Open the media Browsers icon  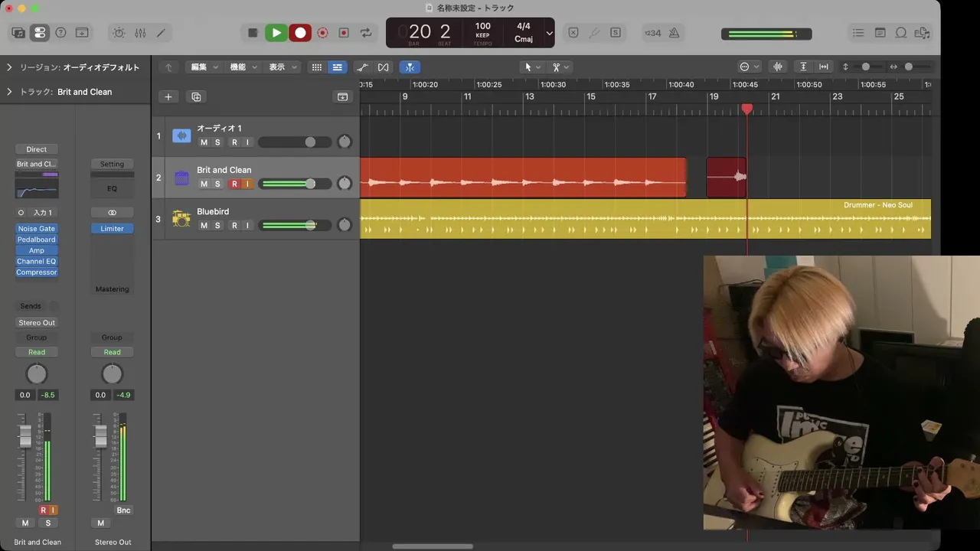tap(923, 33)
